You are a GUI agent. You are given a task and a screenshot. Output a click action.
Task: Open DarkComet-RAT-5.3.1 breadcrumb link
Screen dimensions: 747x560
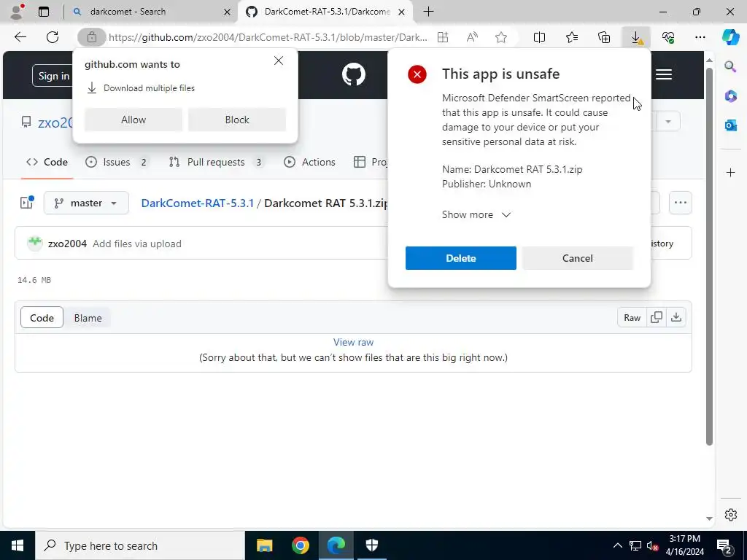(197, 203)
